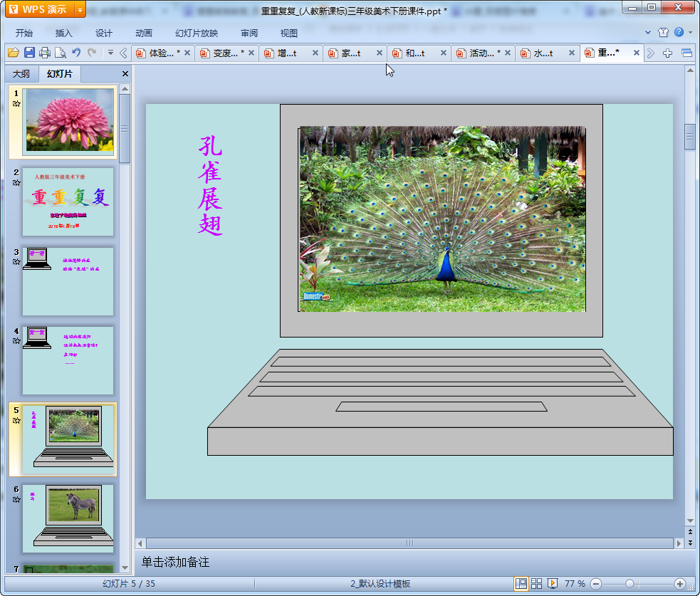This screenshot has height=596, width=700.
Task: Open the 插入 menu tab
Action: (x=63, y=33)
